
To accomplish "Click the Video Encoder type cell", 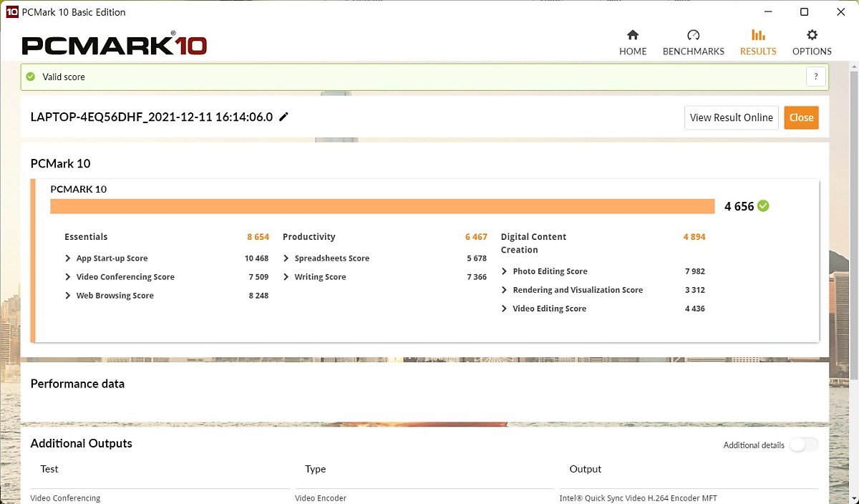I will click(321, 498).
